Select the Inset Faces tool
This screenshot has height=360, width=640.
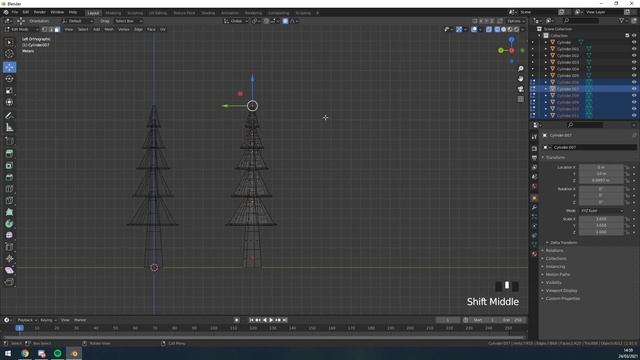click(x=9, y=165)
